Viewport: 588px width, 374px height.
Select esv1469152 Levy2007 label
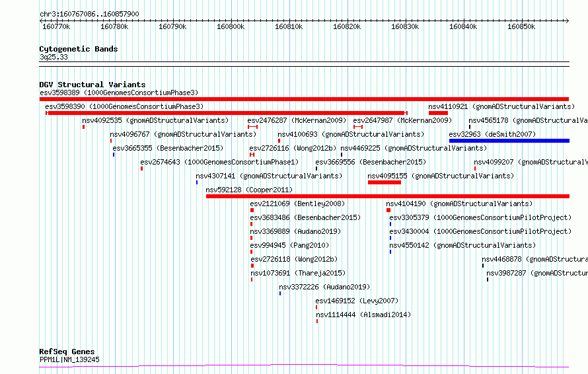[357, 301]
